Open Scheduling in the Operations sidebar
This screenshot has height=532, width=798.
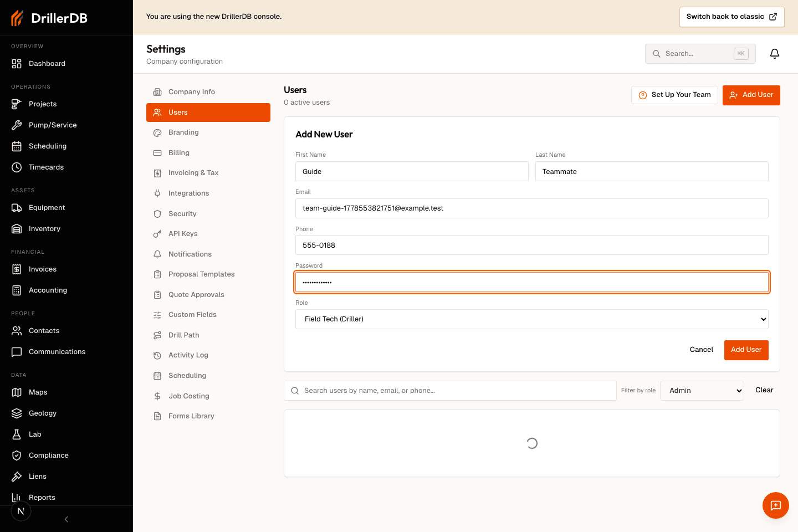(66, 146)
